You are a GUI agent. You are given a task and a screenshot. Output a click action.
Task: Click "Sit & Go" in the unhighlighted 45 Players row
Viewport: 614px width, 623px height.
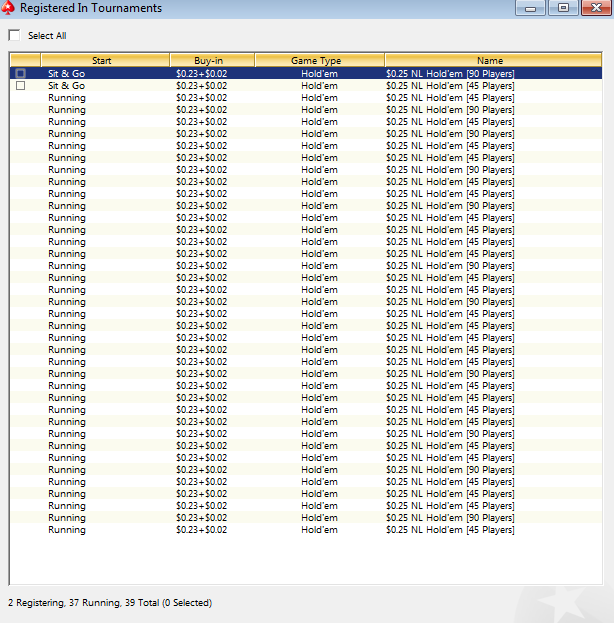point(66,85)
